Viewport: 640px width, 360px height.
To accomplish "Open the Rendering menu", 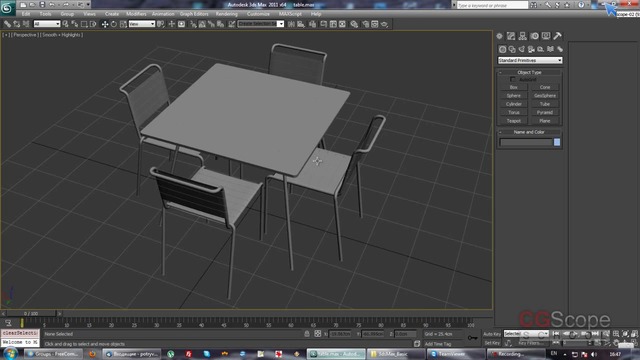I will (227, 14).
